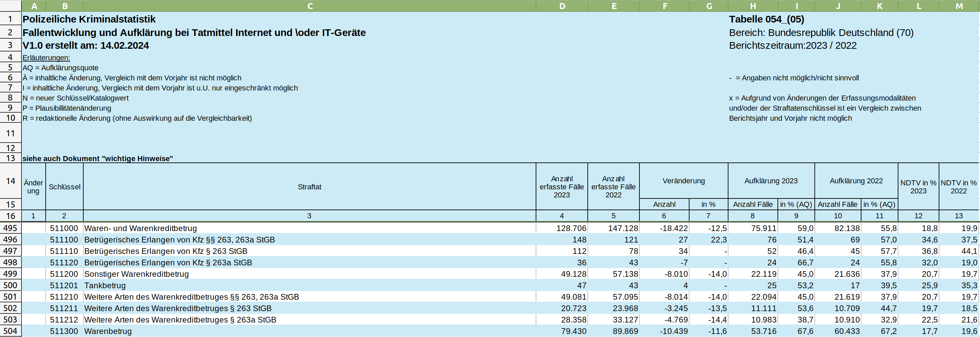Viewport: 980px width, 337px height.
Task: Select row 500 header
Action: tap(11, 285)
